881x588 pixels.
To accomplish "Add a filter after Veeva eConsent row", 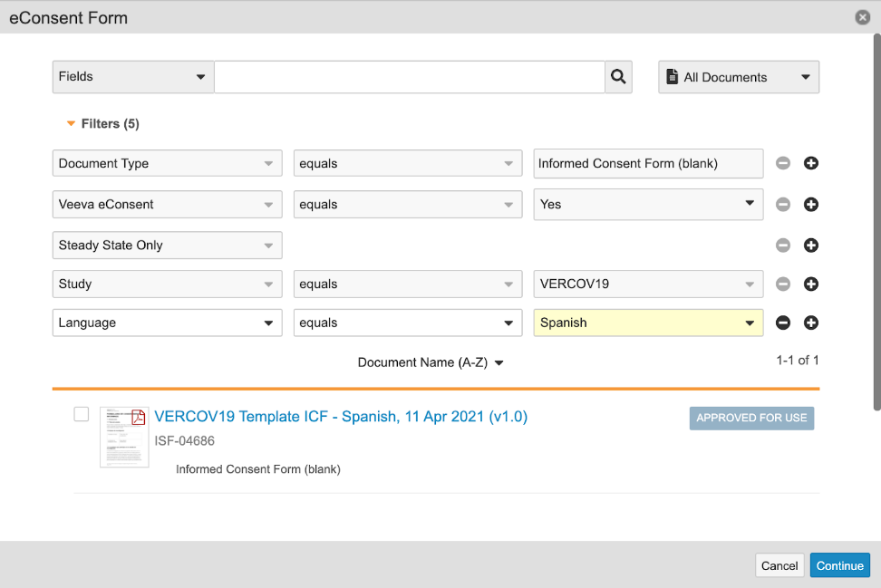I will [x=811, y=205].
